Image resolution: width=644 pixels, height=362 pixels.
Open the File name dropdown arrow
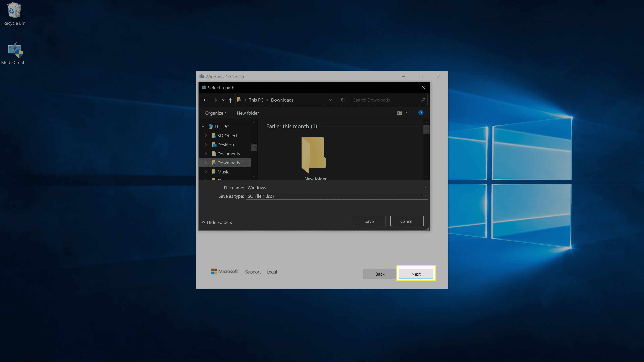424,188
